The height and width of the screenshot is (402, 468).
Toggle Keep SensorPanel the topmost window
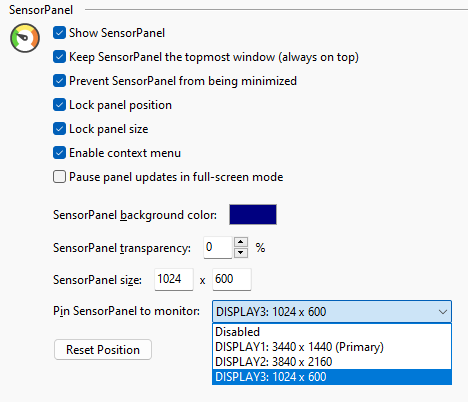click(59, 57)
